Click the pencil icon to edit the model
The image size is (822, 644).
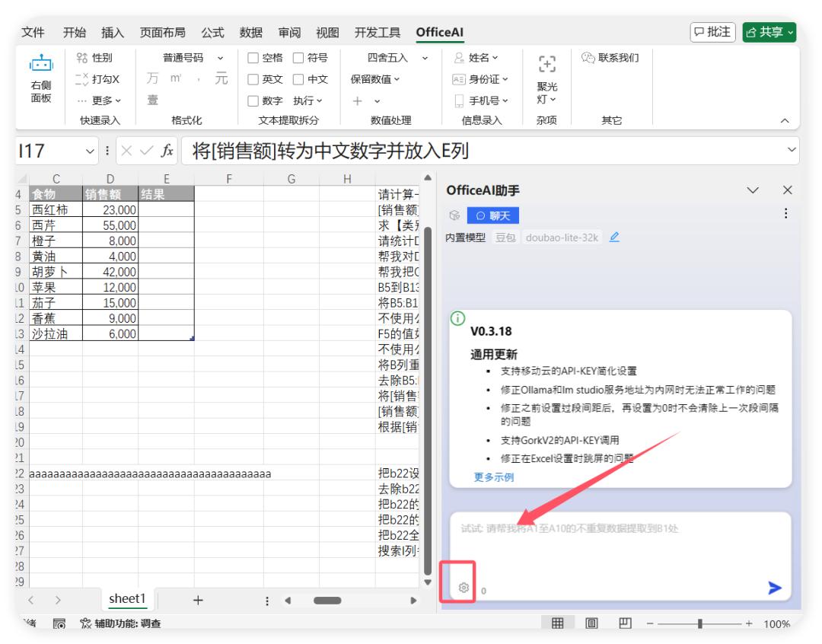click(x=615, y=237)
